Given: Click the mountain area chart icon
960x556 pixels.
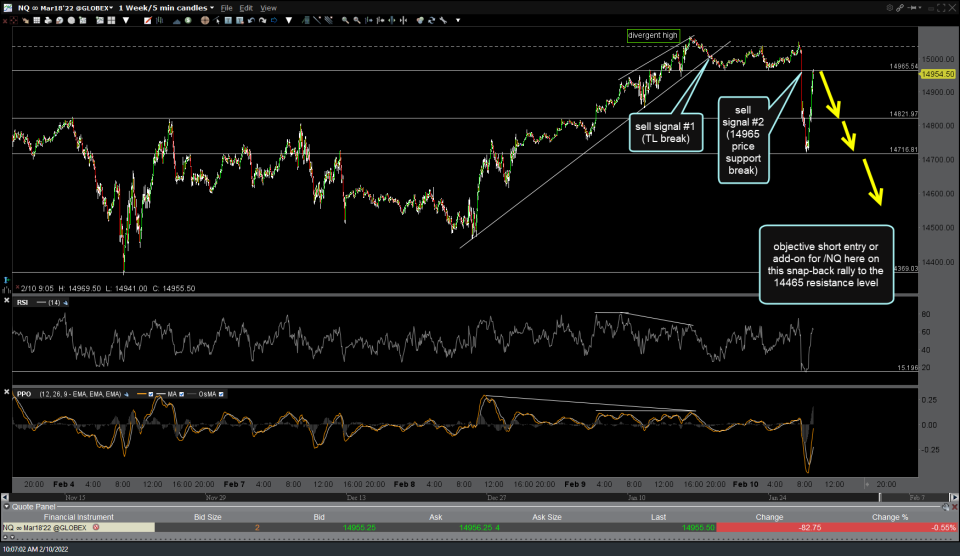Looking at the screenshot, I should click(176, 21).
